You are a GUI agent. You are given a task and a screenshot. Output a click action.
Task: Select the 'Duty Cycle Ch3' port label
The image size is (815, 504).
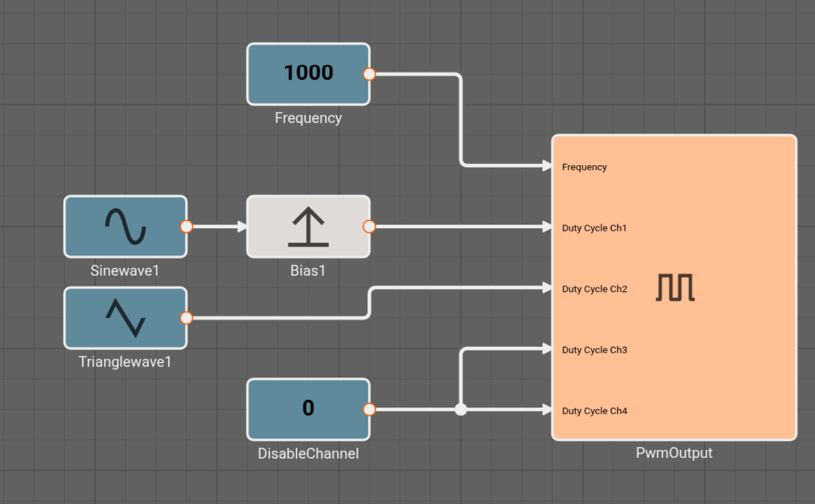pos(594,350)
